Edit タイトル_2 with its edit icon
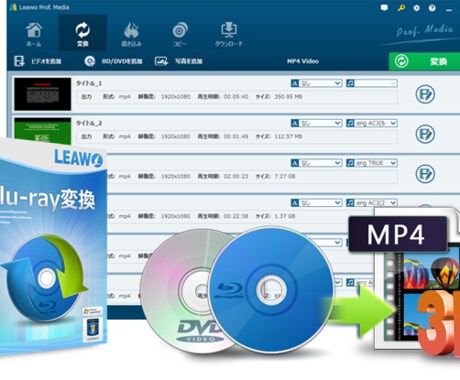The width and height of the screenshot is (460, 380). (x=425, y=134)
